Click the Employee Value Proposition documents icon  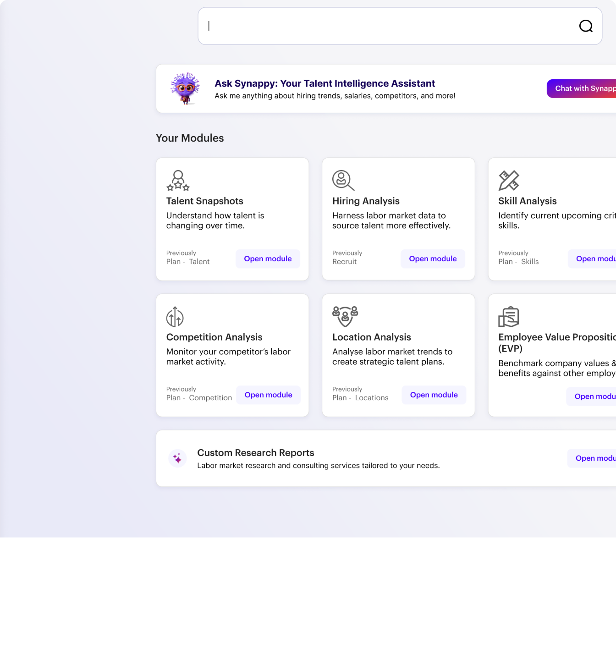tap(508, 317)
